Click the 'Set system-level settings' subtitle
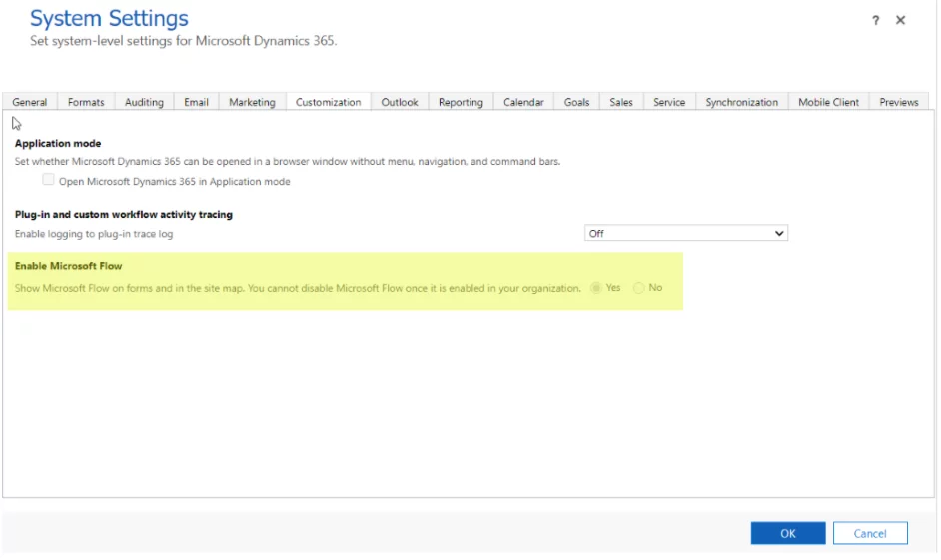This screenshot has height=560, width=941. [184, 41]
